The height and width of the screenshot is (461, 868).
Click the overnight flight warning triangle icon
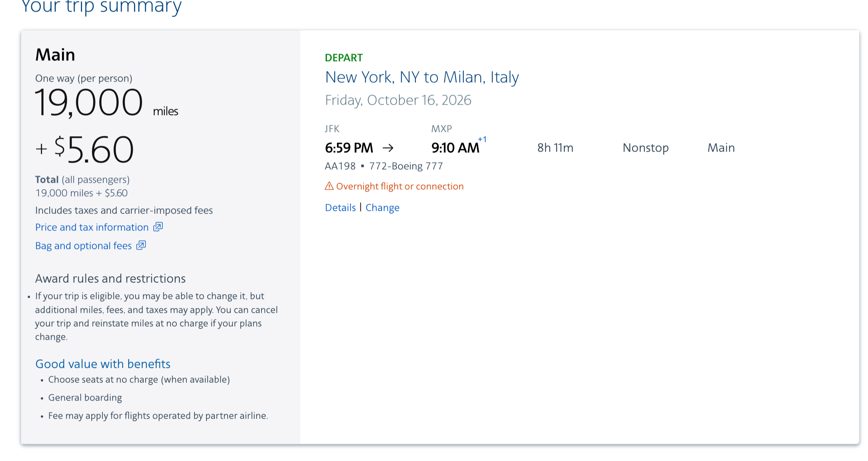329,186
